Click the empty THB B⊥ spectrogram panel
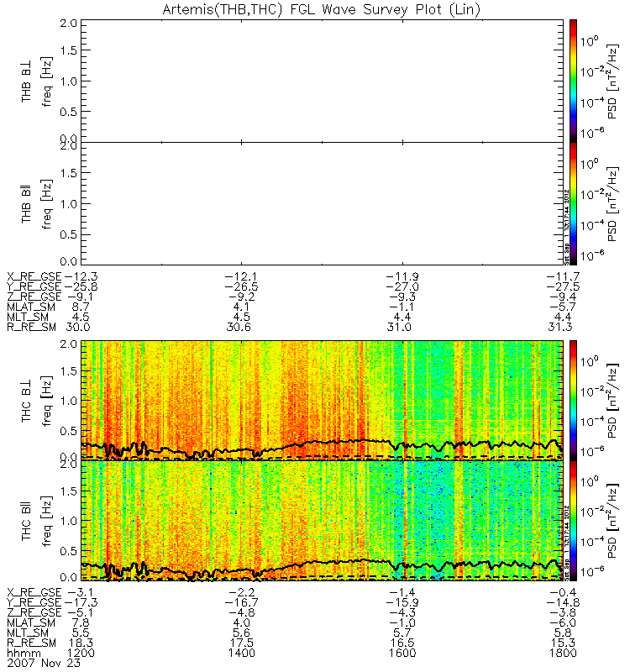Image resolution: width=630 pixels, height=672 pixels. click(x=323, y=81)
